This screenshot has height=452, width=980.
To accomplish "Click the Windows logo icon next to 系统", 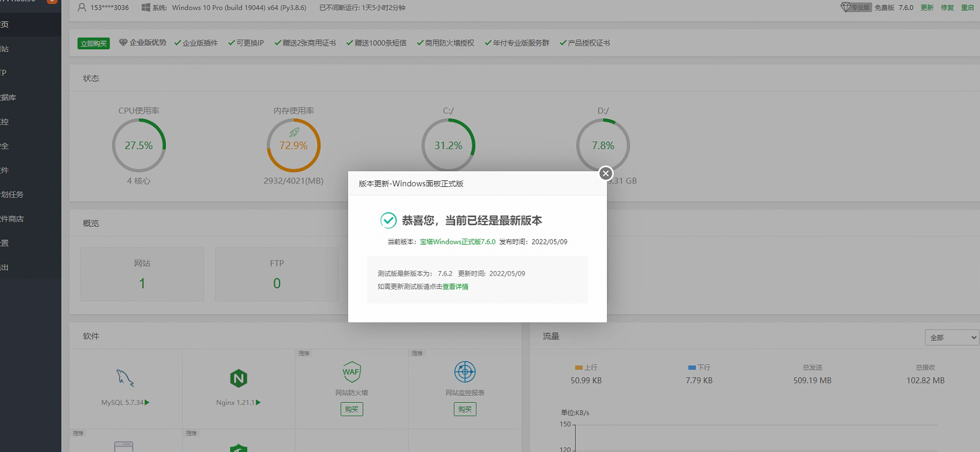I will (146, 8).
